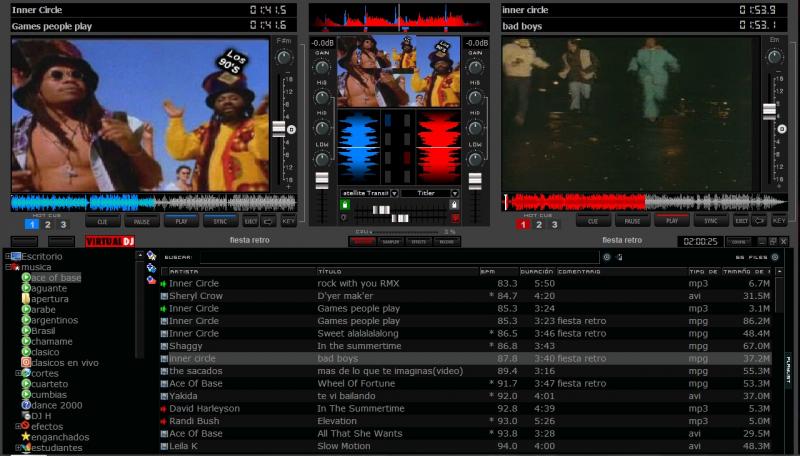The image size is (800, 456).
Task: Click the second small icon after search field
Action: point(619,257)
